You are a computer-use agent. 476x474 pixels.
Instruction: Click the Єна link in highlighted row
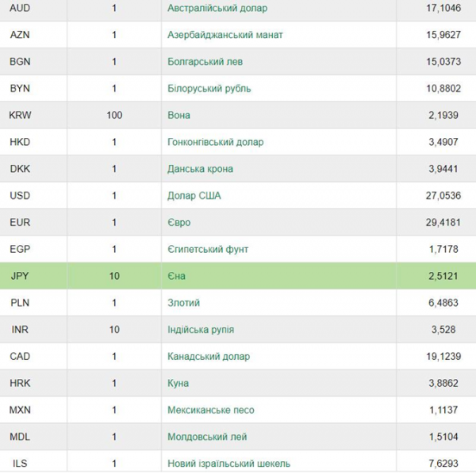tap(176, 276)
